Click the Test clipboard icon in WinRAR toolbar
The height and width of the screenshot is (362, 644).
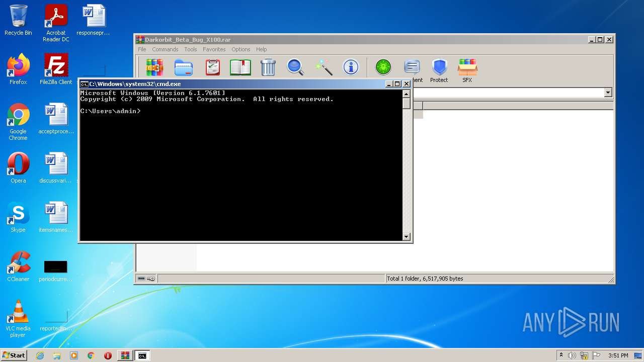click(213, 67)
